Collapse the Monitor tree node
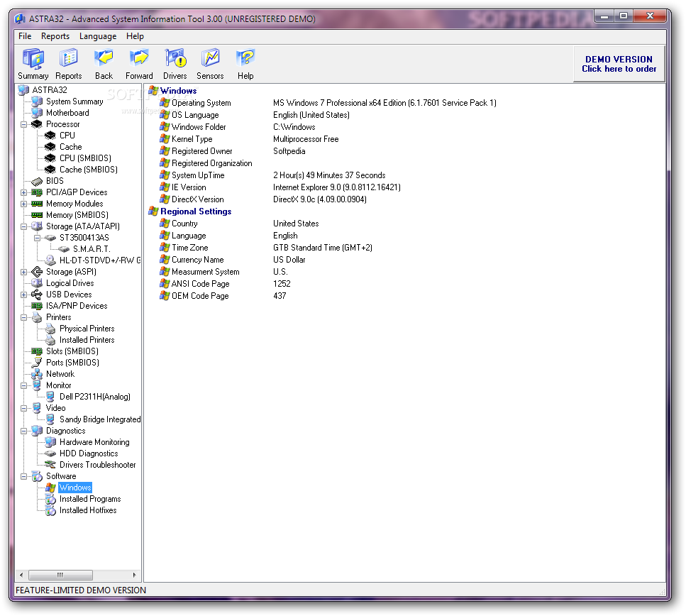686x616 pixels. coord(23,386)
